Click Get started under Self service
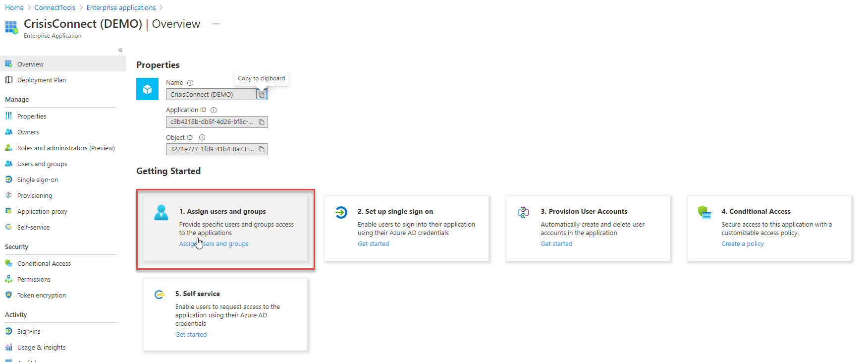868x362 pixels. pos(191,334)
